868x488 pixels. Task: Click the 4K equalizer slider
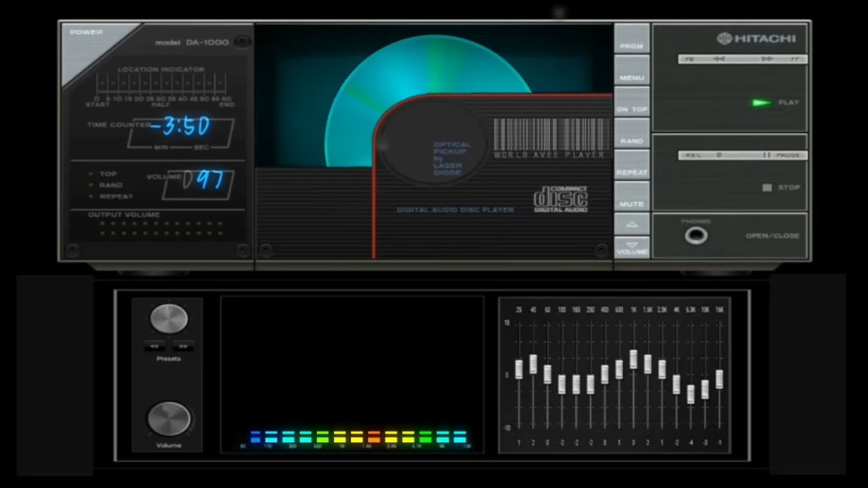676,384
